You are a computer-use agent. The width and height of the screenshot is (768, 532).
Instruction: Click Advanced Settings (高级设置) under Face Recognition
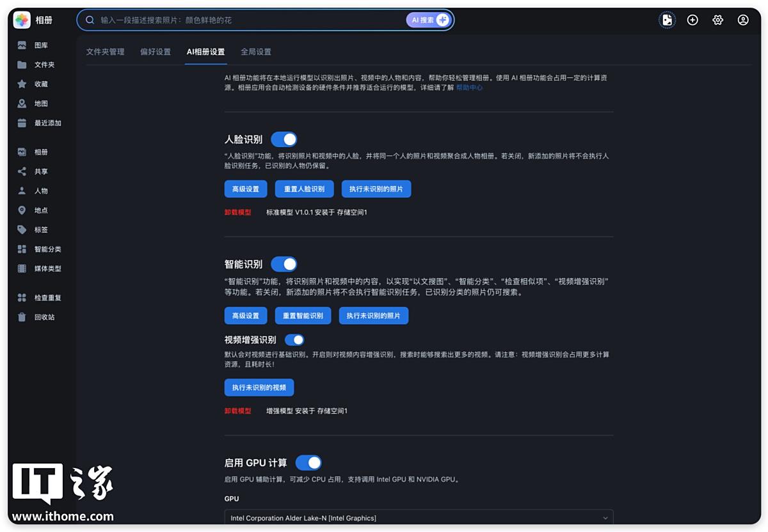(246, 189)
